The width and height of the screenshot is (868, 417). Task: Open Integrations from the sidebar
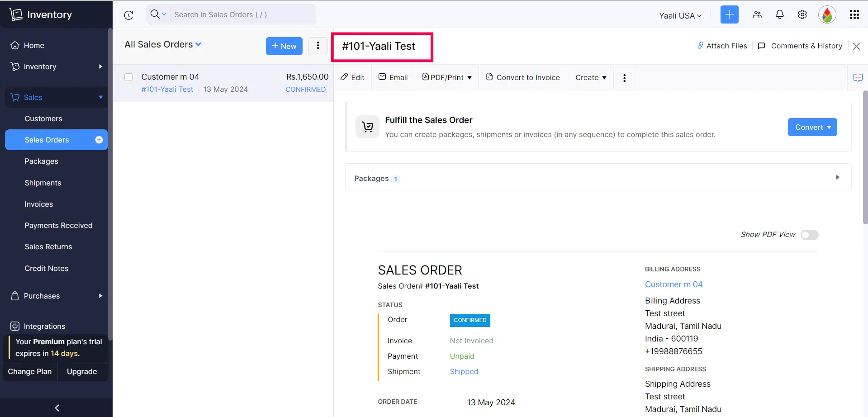pyautogui.click(x=43, y=326)
